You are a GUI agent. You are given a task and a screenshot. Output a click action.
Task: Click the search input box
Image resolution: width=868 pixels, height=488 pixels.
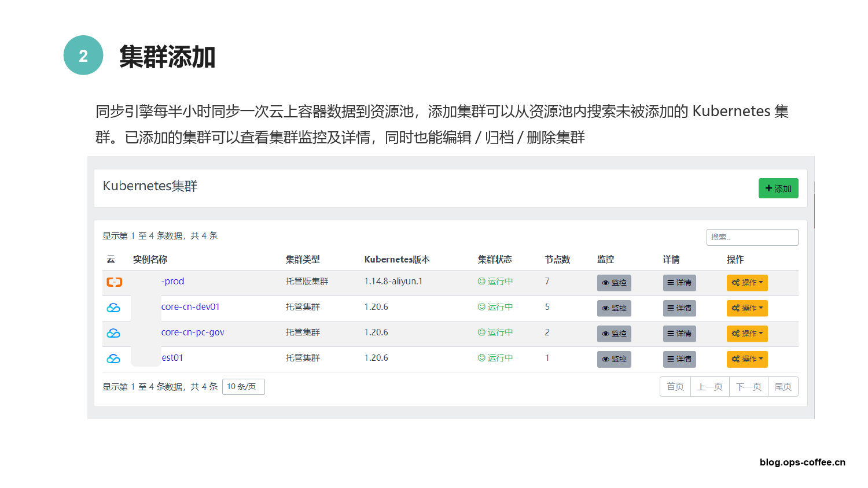752,237
